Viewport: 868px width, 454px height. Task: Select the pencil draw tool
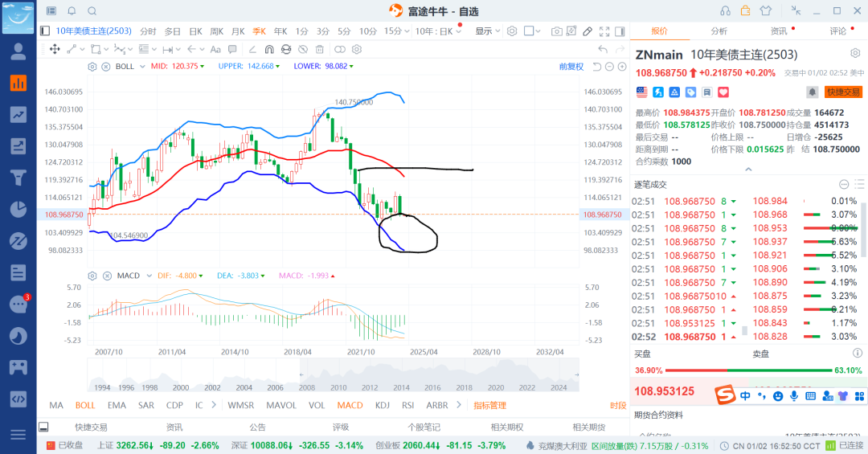click(588, 31)
